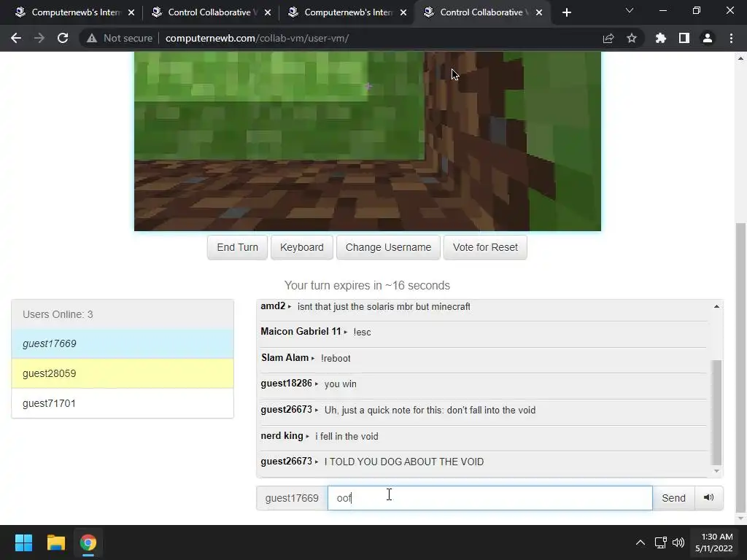Click Slam Alam's !reboot message
747x560 pixels.
(336, 358)
